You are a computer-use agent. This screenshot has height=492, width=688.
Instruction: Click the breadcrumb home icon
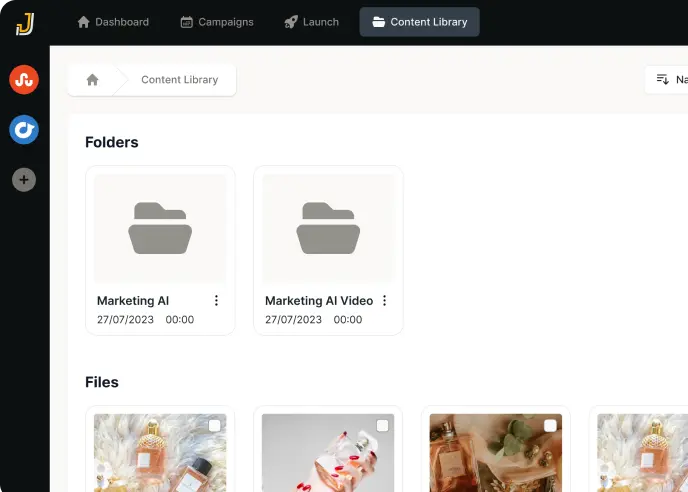click(x=93, y=80)
